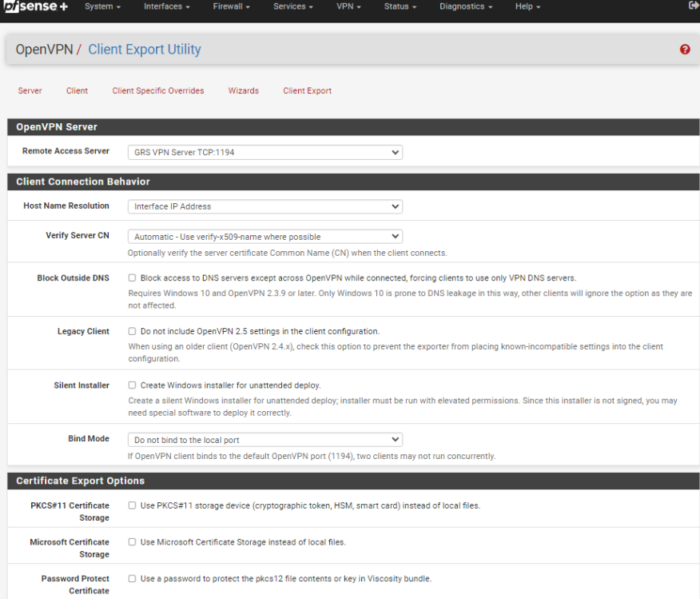The image size is (700, 599).
Task: Check Password Protect Certificate checkbox
Action: click(x=132, y=578)
